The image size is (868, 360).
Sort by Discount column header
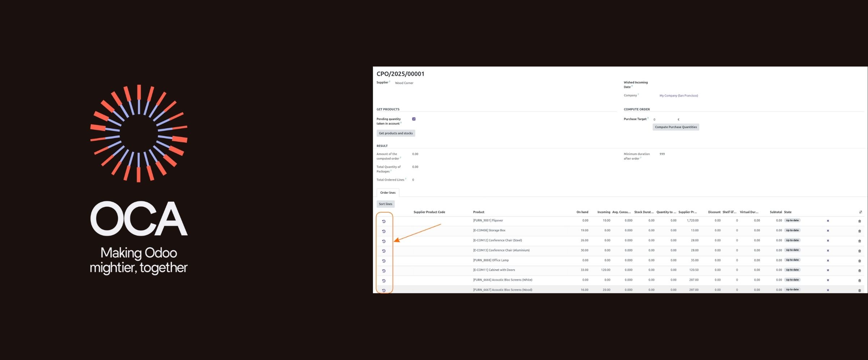[x=714, y=212]
